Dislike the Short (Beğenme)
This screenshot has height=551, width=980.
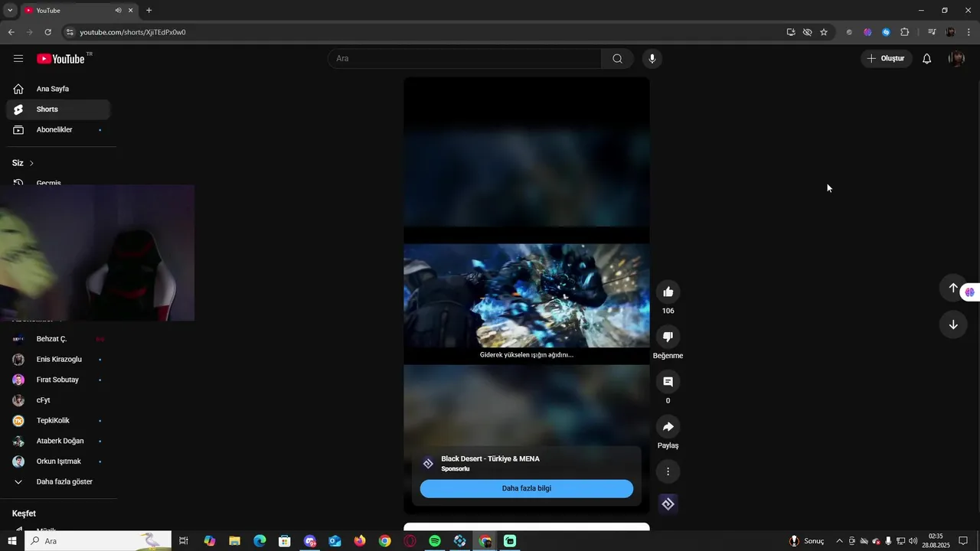(x=668, y=337)
